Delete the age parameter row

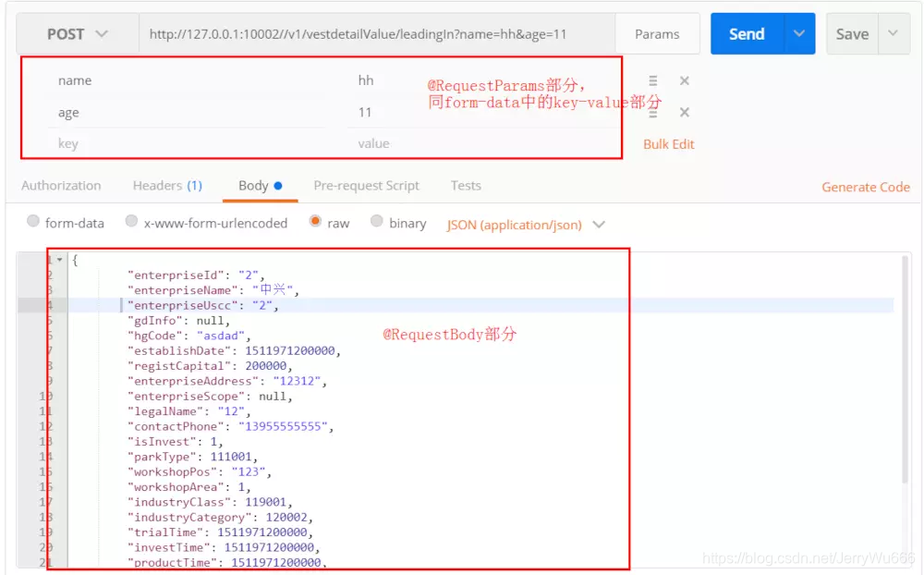[x=684, y=112]
